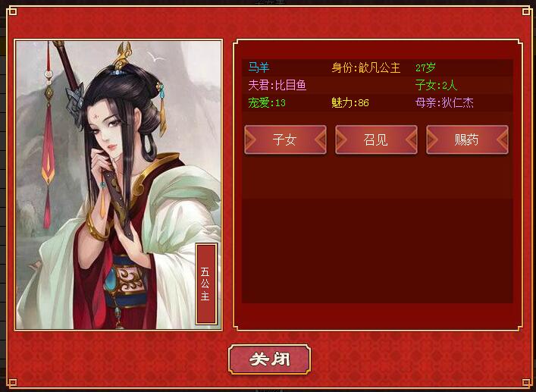The width and height of the screenshot is (536, 392).
Task: Click the 五公主 vertical name tag
Action: pos(205,284)
